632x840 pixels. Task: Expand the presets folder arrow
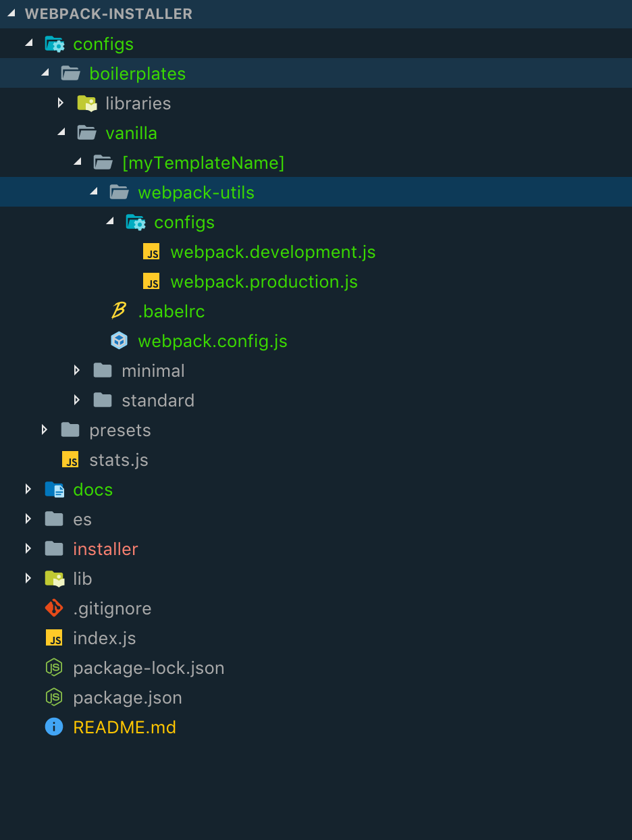(45, 429)
